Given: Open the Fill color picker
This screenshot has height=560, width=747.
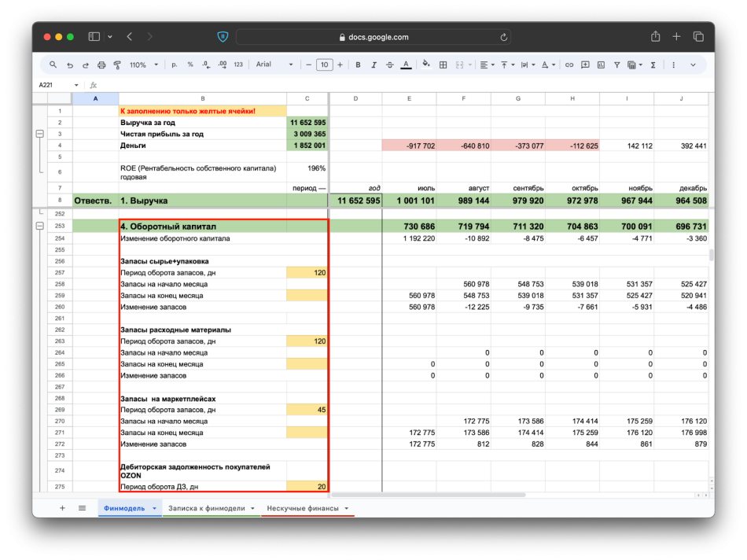Looking at the screenshot, I should click(x=426, y=65).
